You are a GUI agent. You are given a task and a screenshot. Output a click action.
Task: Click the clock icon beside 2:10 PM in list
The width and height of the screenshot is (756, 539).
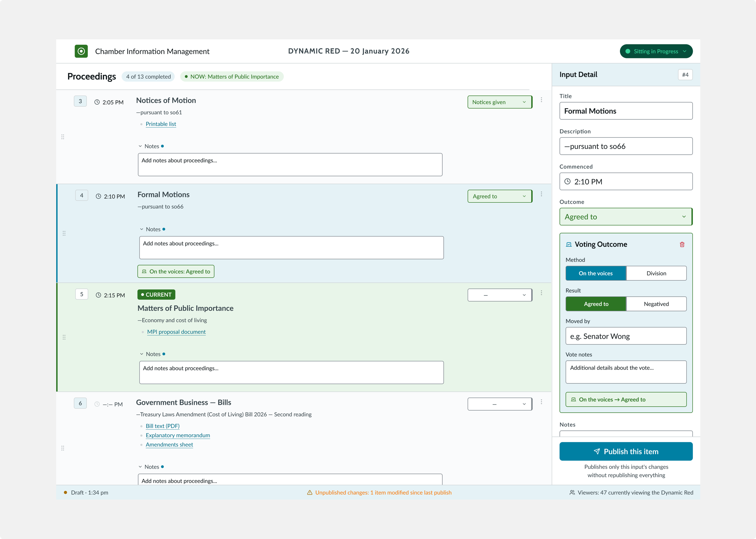click(x=98, y=196)
